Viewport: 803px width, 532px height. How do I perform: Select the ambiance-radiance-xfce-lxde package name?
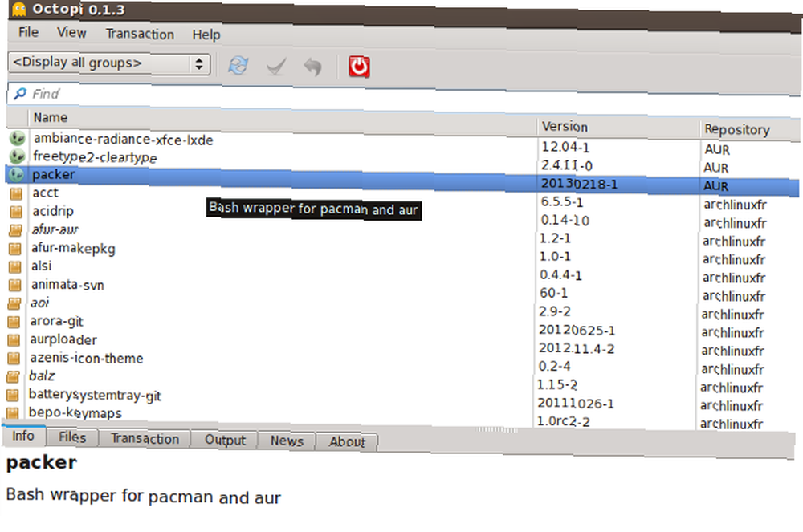[123, 139]
